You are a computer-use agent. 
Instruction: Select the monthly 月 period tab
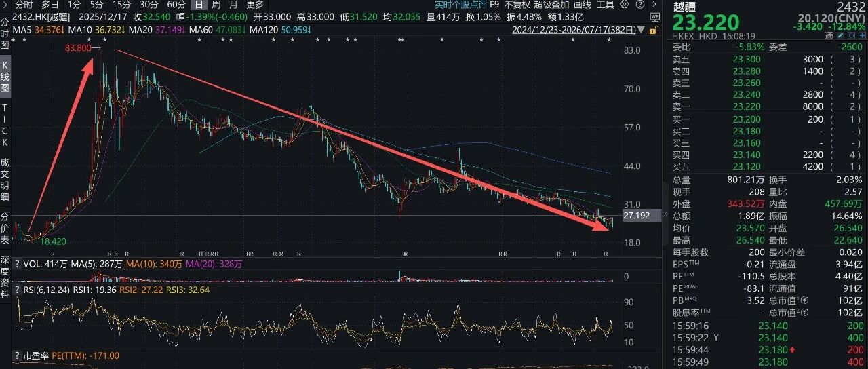point(233,4)
